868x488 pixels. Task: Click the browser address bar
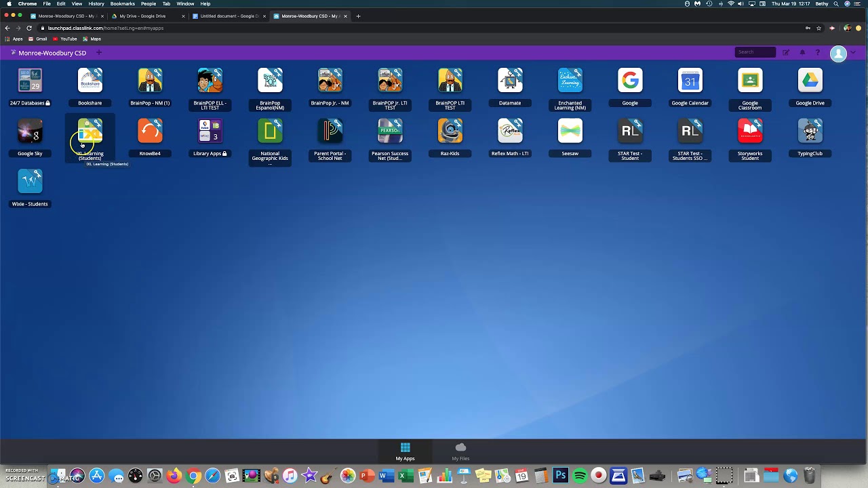(x=420, y=28)
